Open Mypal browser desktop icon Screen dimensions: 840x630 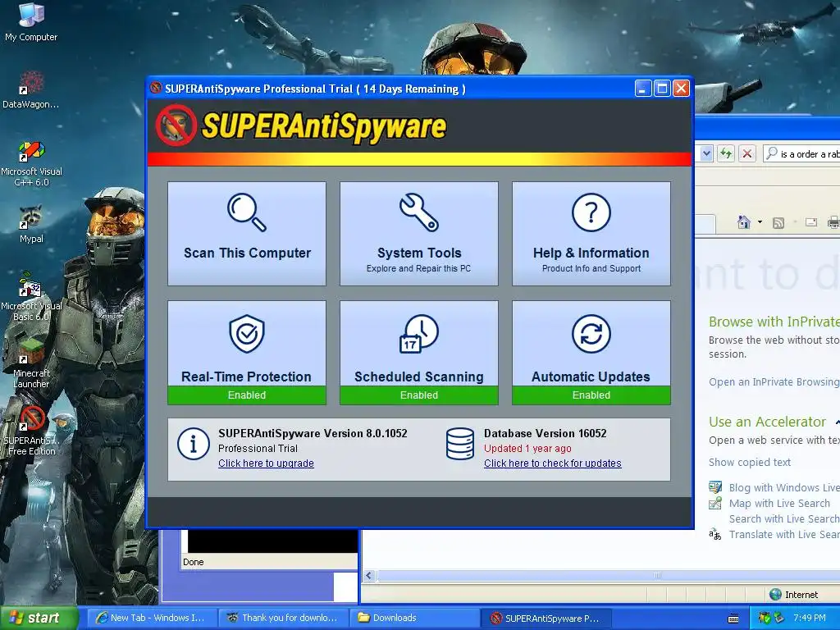(31, 225)
